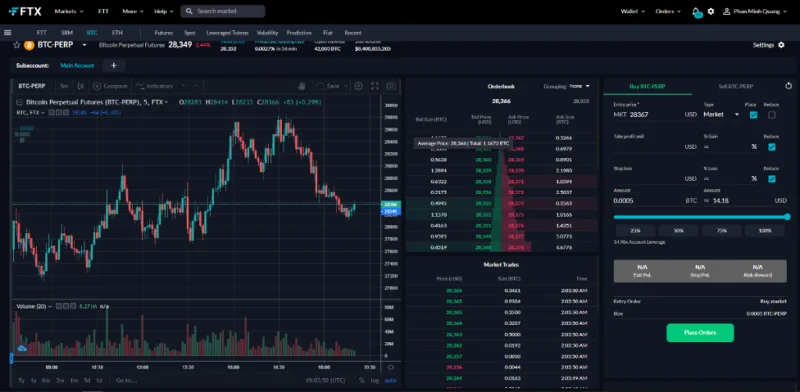Switch to the Sell BTC-PERP tab
The height and width of the screenshot is (392, 800).
tap(736, 86)
